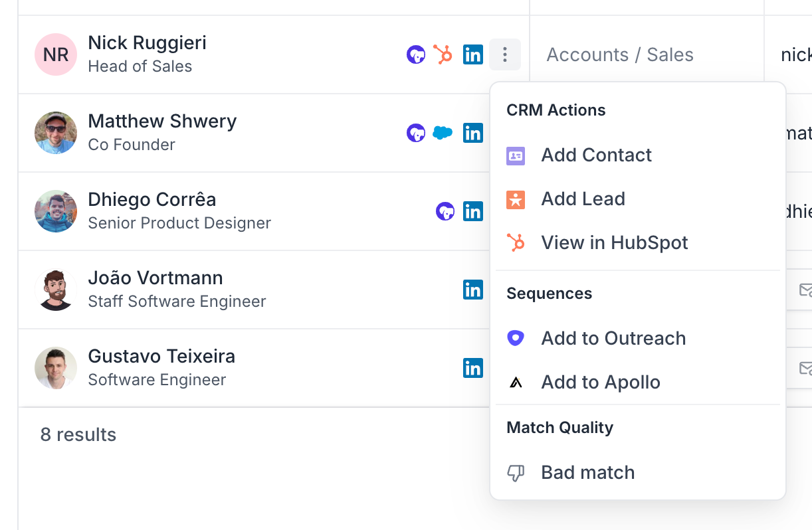812x530 pixels.
Task: Click João Vortmann's name
Action: 155,278
